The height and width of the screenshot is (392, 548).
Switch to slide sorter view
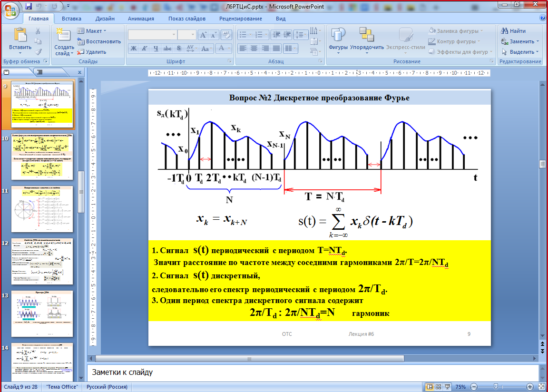(x=439, y=387)
